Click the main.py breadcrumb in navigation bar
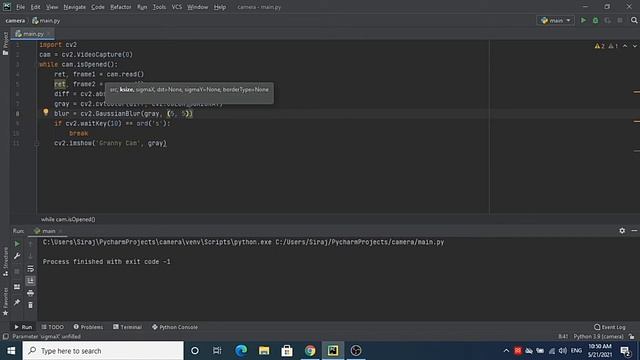 [46, 20]
